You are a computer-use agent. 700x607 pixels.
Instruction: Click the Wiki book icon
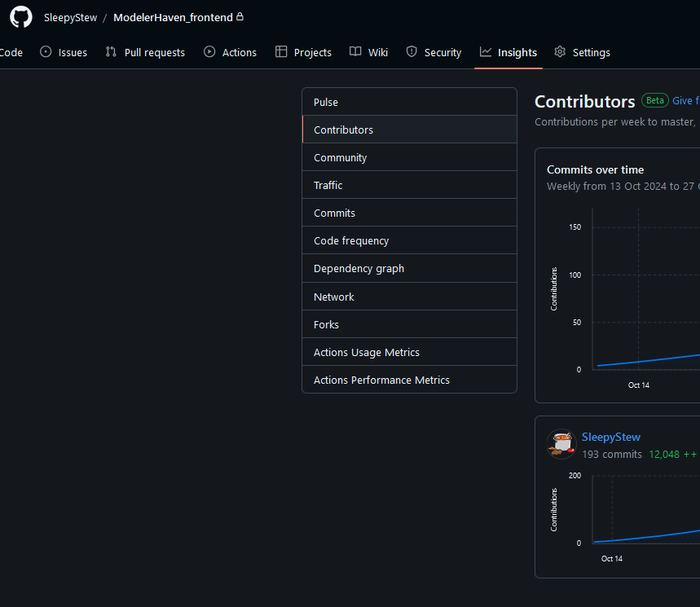pos(355,52)
